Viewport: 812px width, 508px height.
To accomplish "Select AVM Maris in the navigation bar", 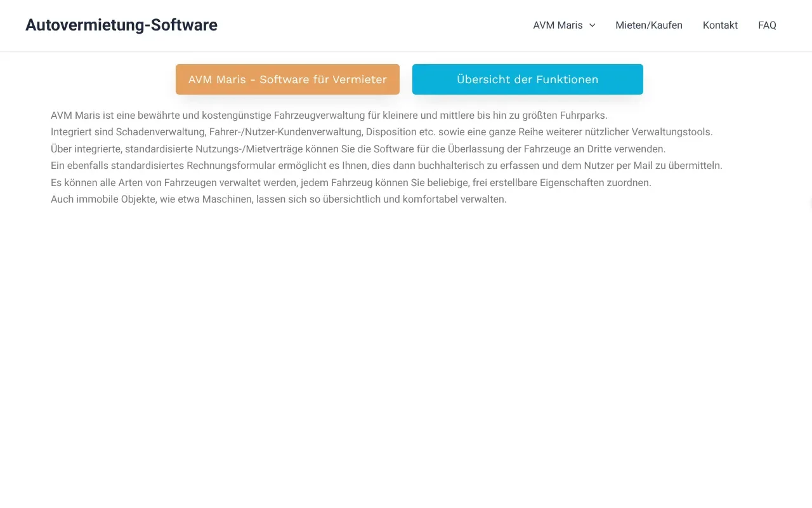I will 558,25.
